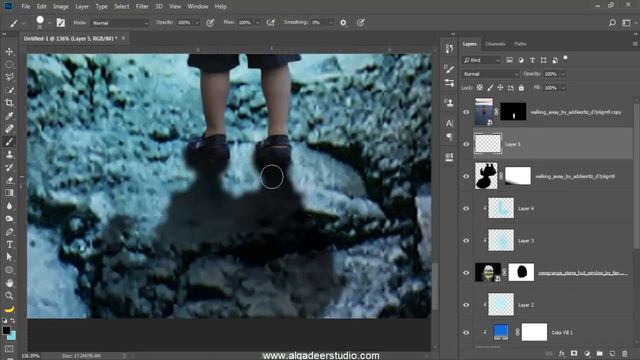The height and width of the screenshot is (360, 640).
Task: Select the Hand tool
Action: pyautogui.click(x=9, y=283)
